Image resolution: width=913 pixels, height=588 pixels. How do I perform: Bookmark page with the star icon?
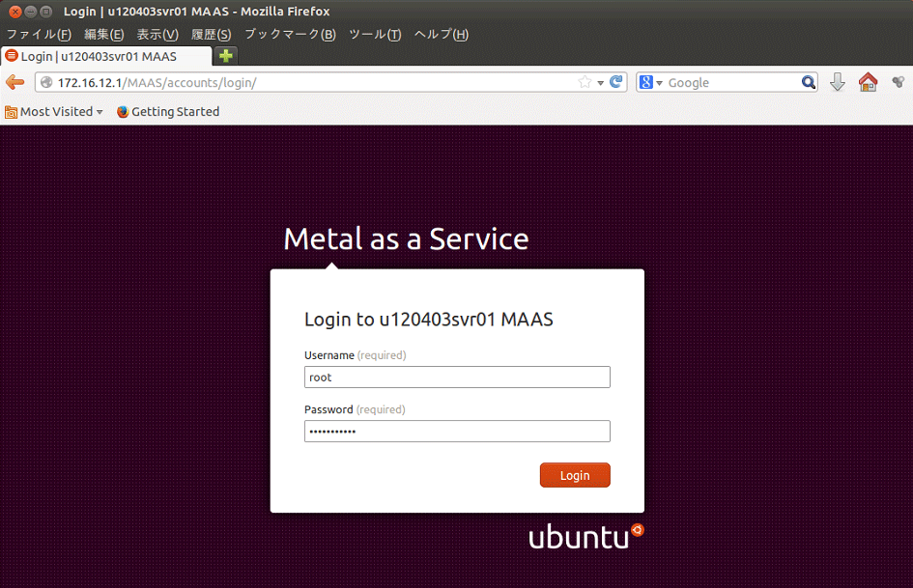coord(585,82)
